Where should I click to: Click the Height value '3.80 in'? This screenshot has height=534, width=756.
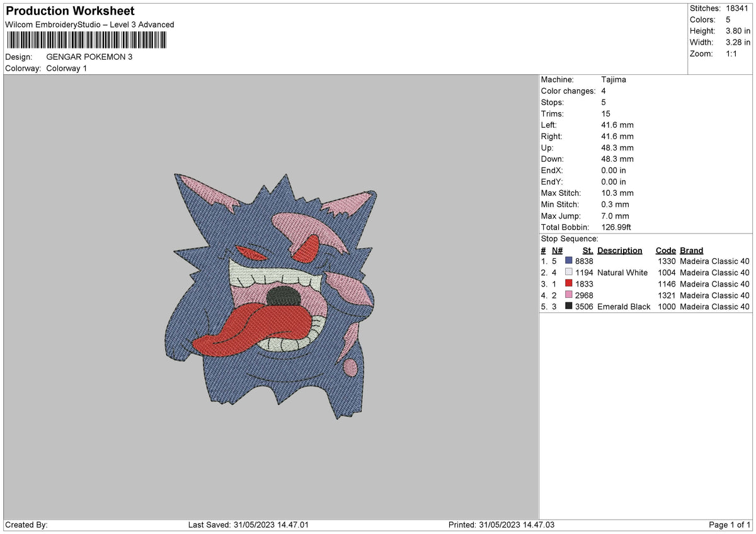(x=738, y=31)
